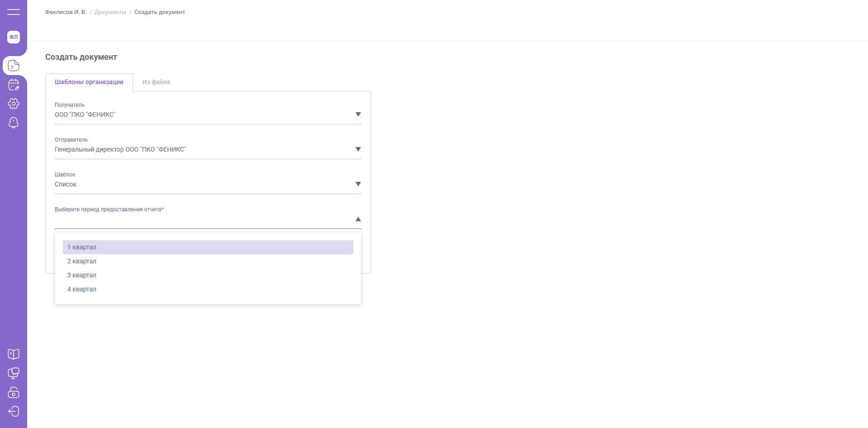Log out using the exit icon

(14, 411)
